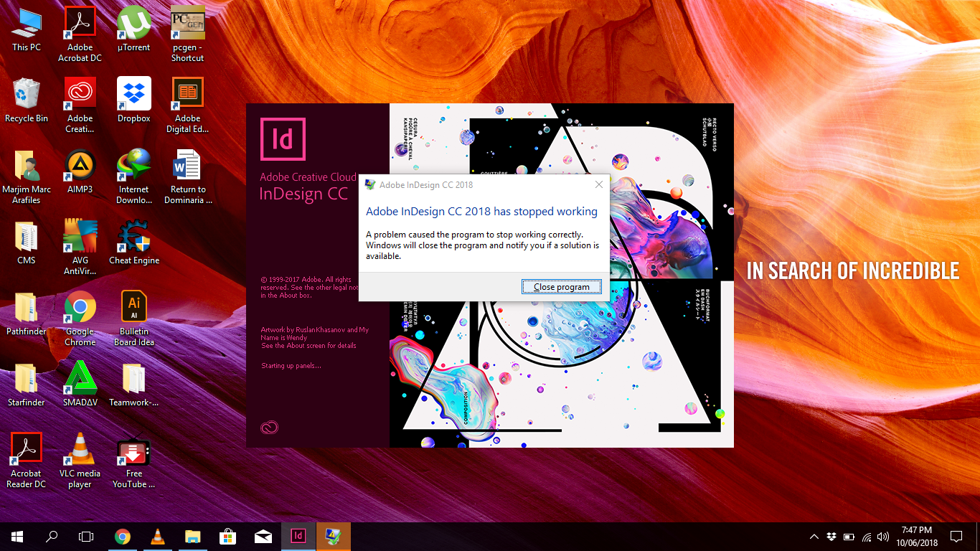Viewport: 980px width, 551px height.
Task: Open pcgen shortcut icon
Action: coord(187,34)
